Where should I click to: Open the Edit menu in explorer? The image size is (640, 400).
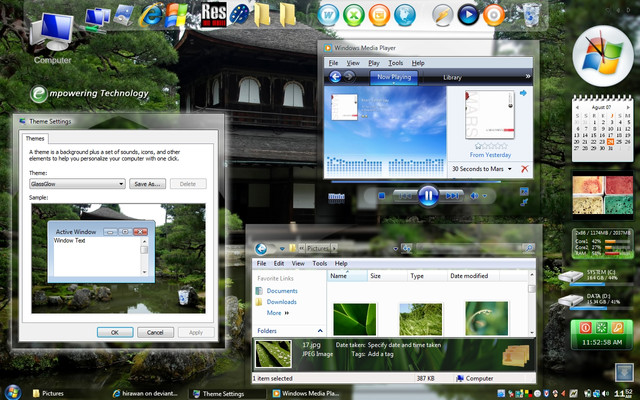279,263
